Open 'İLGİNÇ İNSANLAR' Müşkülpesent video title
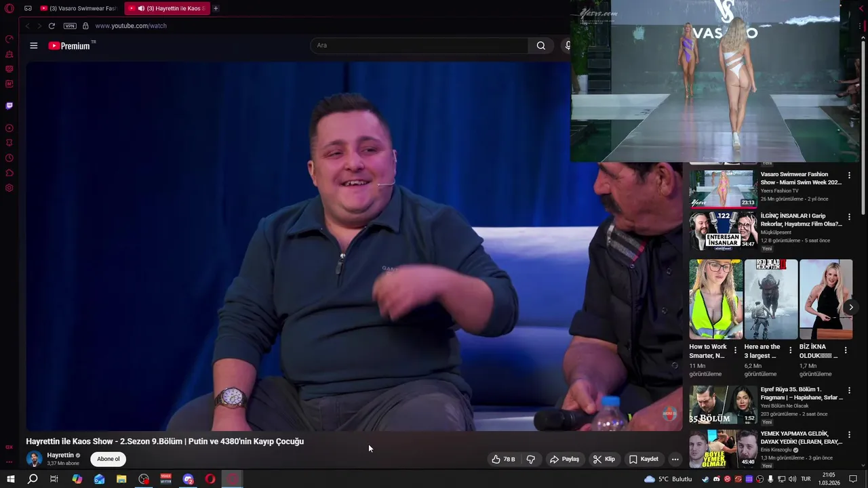 (x=801, y=220)
